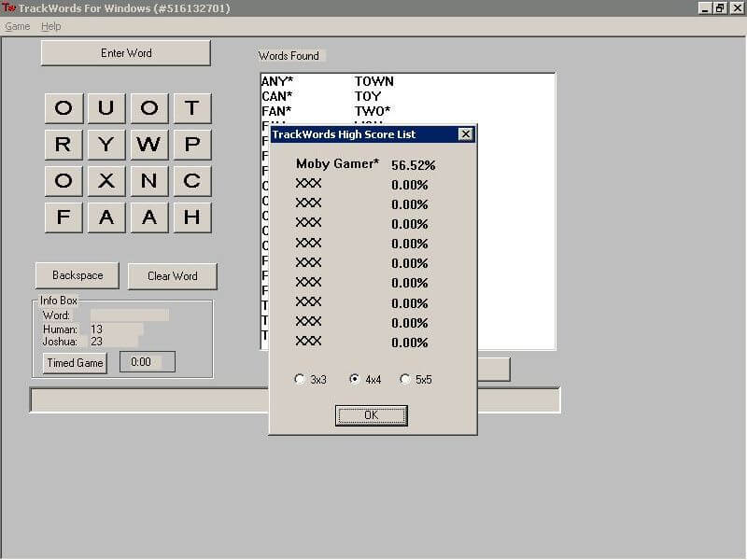Click the word FAN* in Words Found
The image size is (747, 560).
click(276, 111)
